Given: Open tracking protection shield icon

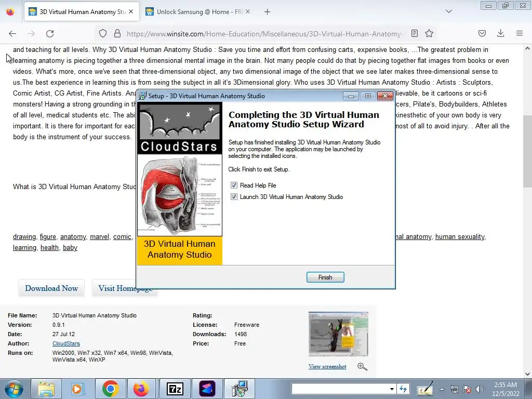Looking at the screenshot, I should [103, 33].
